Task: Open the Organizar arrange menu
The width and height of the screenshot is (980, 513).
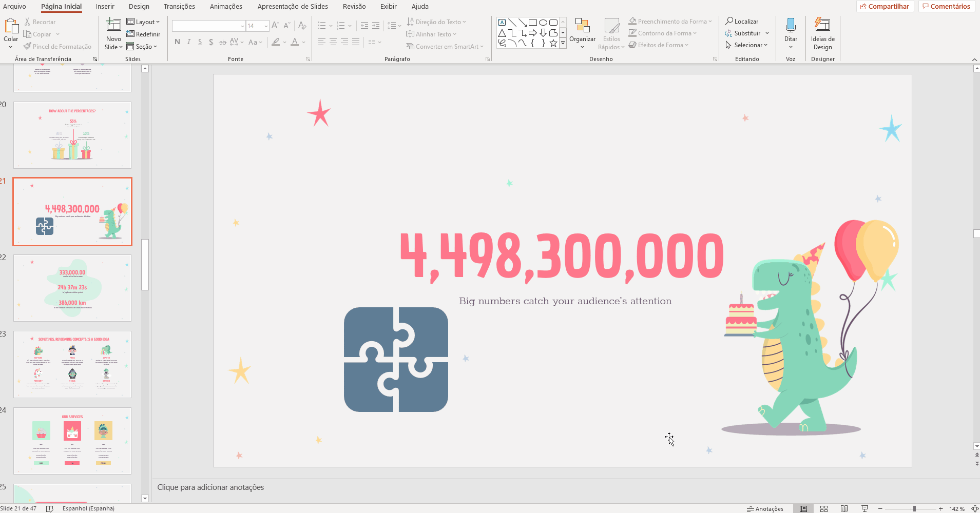Action: [582, 33]
